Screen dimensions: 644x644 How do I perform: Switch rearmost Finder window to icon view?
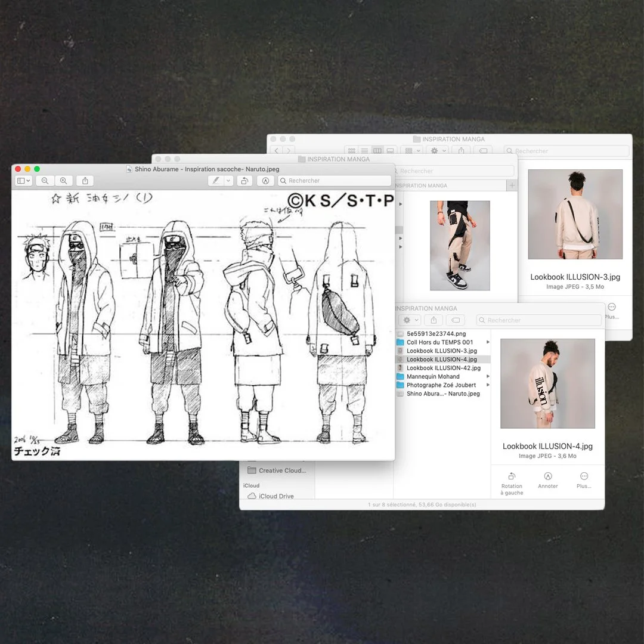tap(352, 151)
